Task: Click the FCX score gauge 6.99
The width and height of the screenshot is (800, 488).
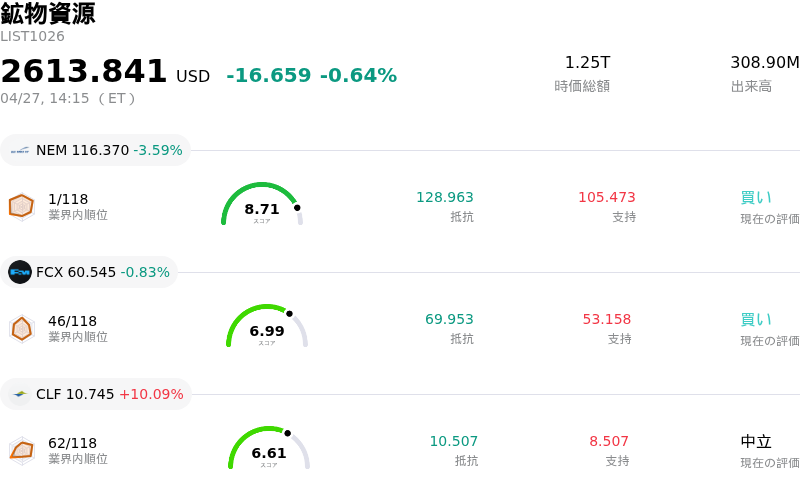Action: (267, 326)
